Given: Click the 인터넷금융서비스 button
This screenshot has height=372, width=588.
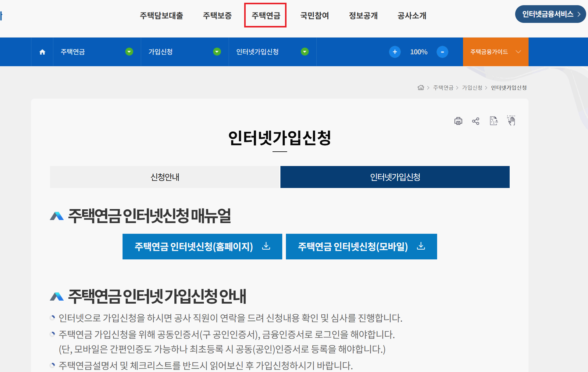Looking at the screenshot, I should coord(550,14).
